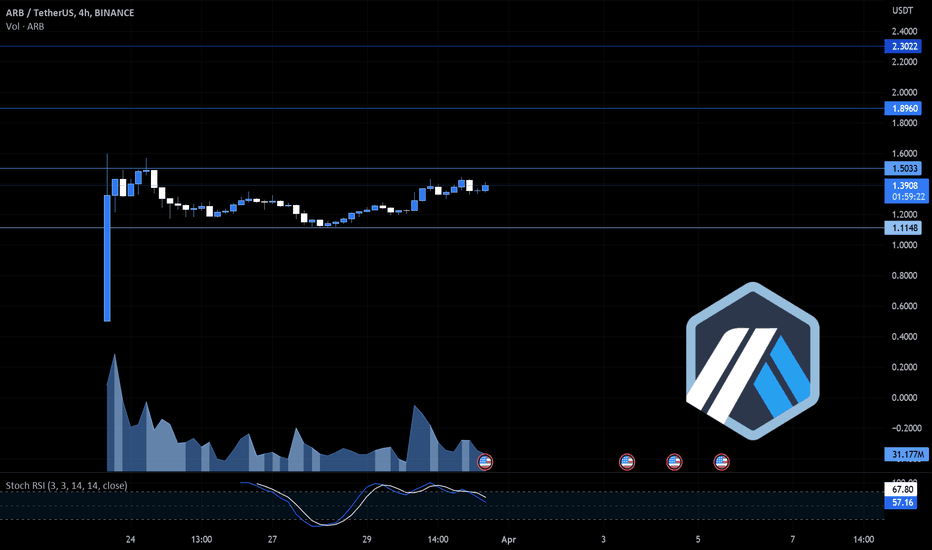
Task: Click the Vol · ARB indicator label
Action: 25,27
